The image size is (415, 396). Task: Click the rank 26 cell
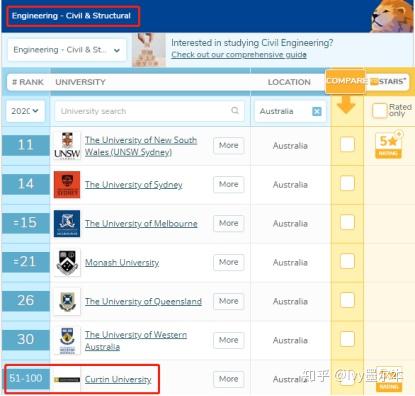pos(26,301)
